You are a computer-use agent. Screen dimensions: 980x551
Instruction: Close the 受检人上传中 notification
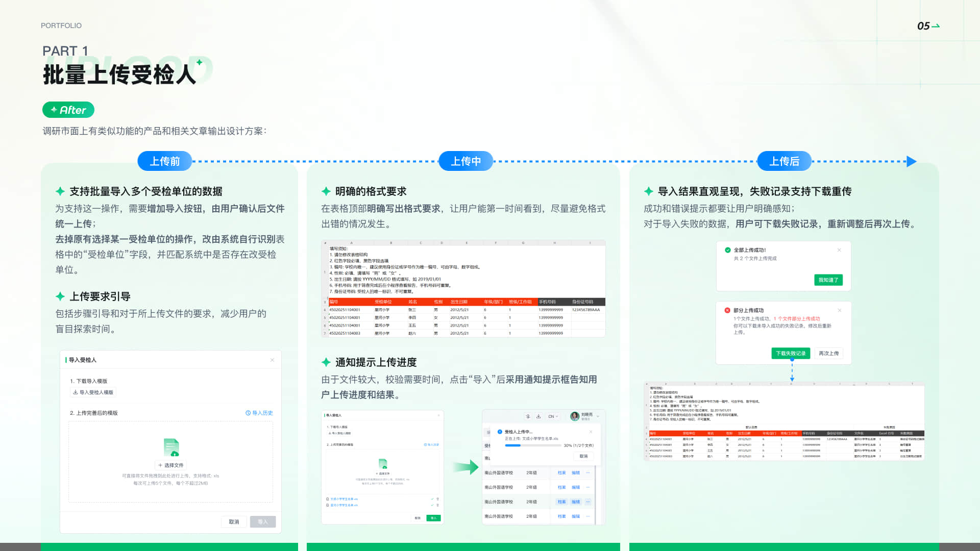tap(591, 432)
